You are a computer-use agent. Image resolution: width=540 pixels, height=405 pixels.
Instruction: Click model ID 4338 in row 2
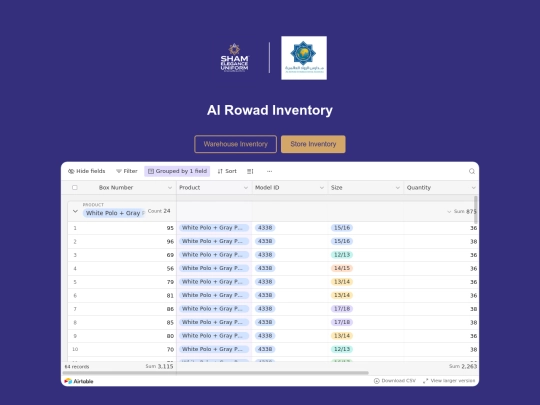click(x=265, y=241)
